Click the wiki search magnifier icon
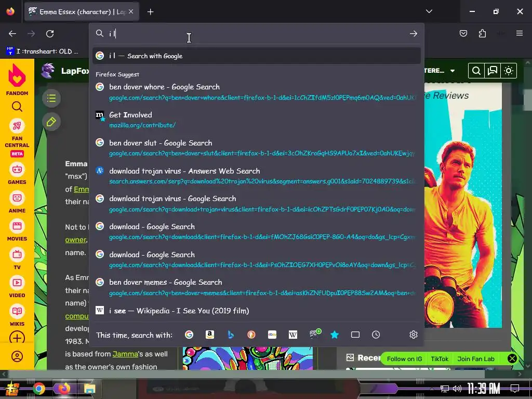 476,71
